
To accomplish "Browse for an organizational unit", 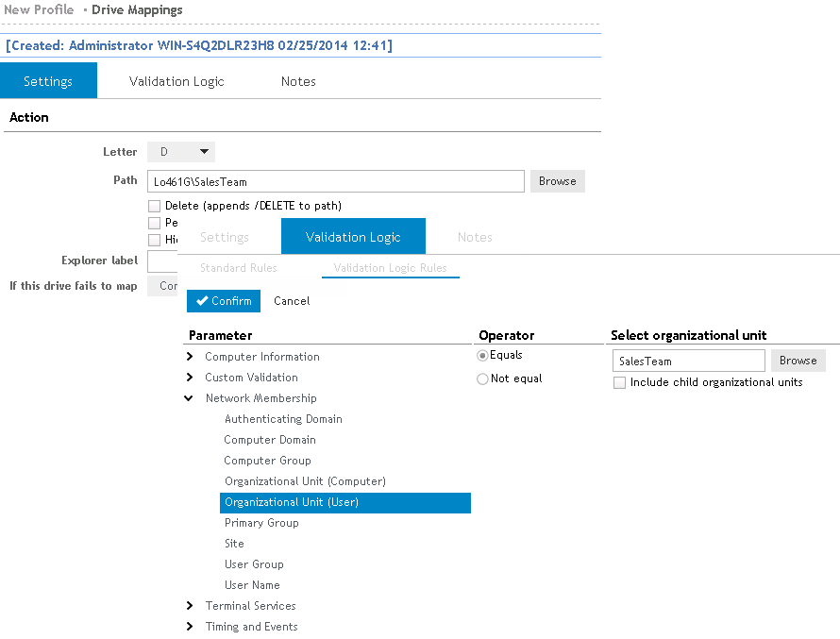I will point(798,361).
